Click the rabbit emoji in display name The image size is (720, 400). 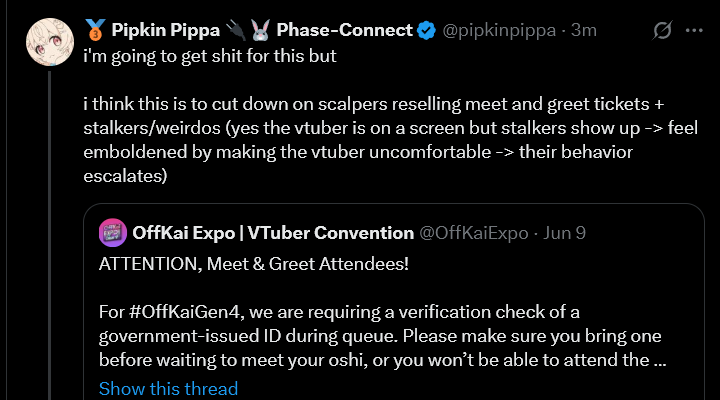[259, 30]
